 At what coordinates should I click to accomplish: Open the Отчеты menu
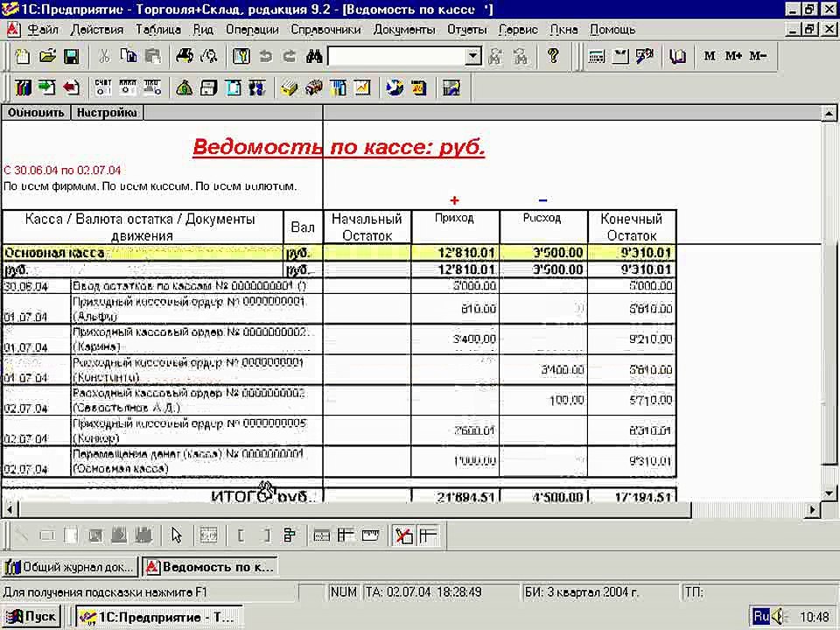pyautogui.click(x=467, y=30)
